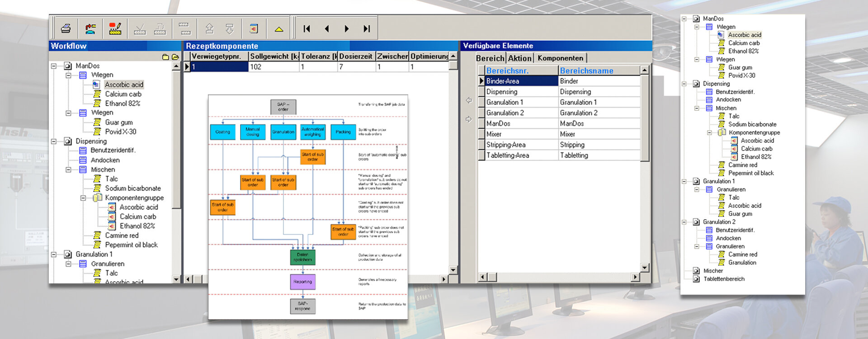
Task: Click the red arrow transfer toolbar icon
Action: pos(91,29)
